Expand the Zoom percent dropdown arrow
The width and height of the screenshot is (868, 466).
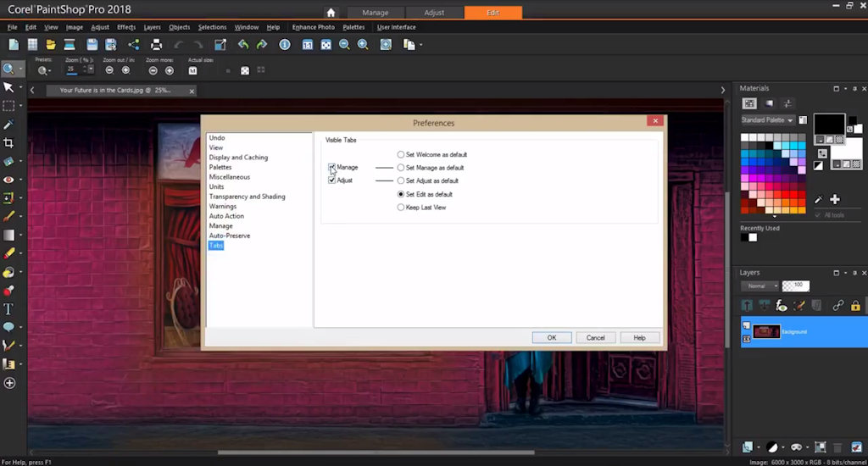(91, 69)
